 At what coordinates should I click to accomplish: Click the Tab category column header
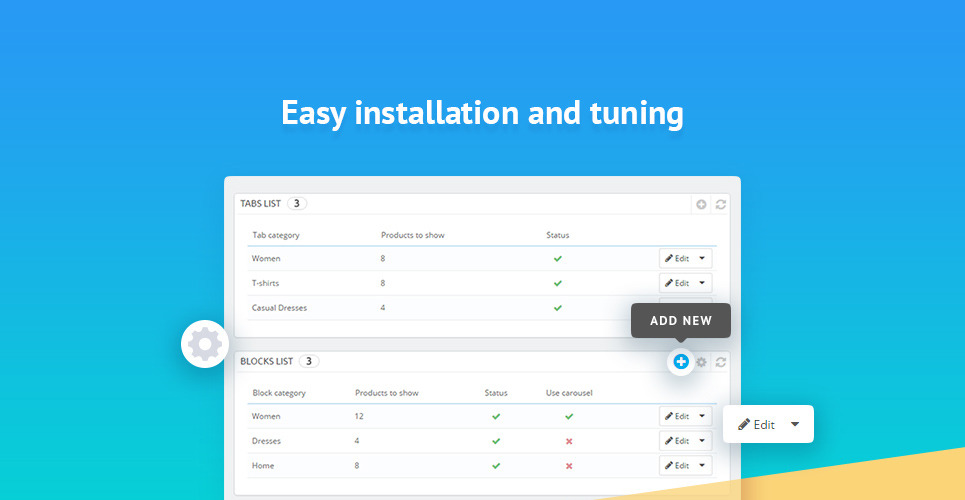[276, 235]
